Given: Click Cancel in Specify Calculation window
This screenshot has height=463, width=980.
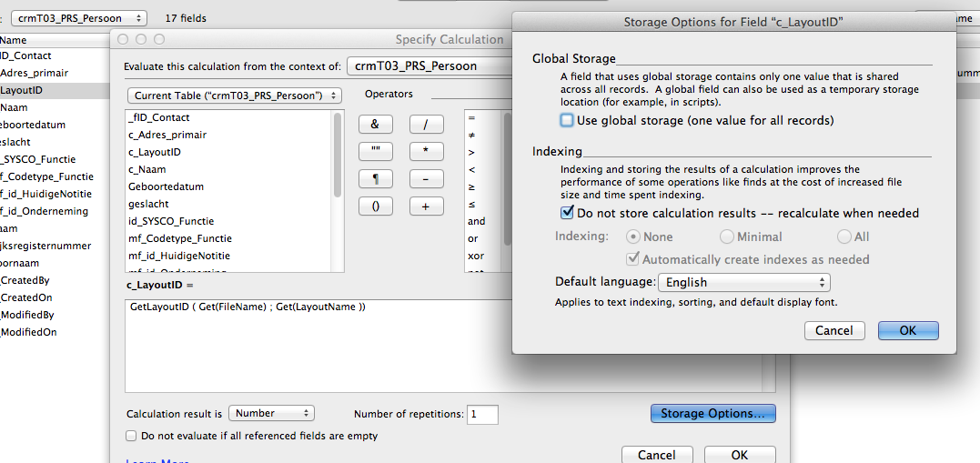Looking at the screenshot, I should pyautogui.click(x=657, y=455).
